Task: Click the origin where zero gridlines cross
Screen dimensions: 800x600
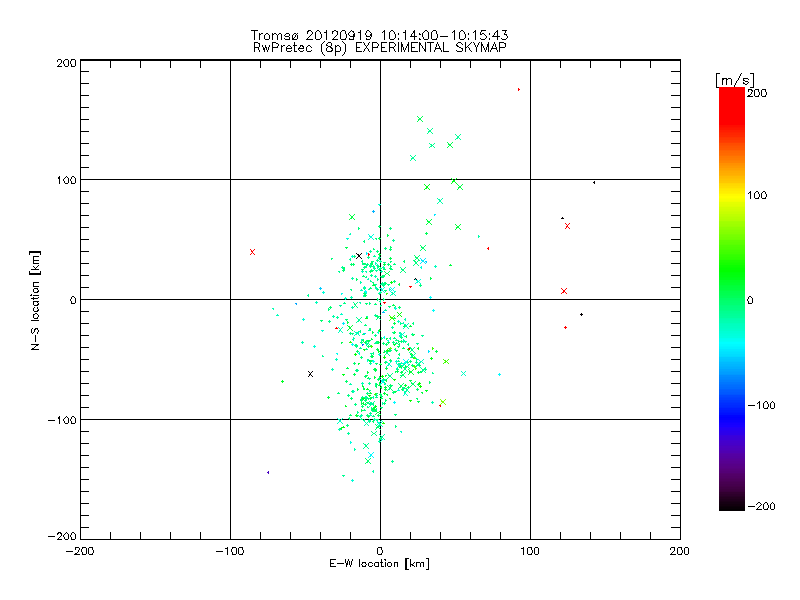Action: (380, 299)
